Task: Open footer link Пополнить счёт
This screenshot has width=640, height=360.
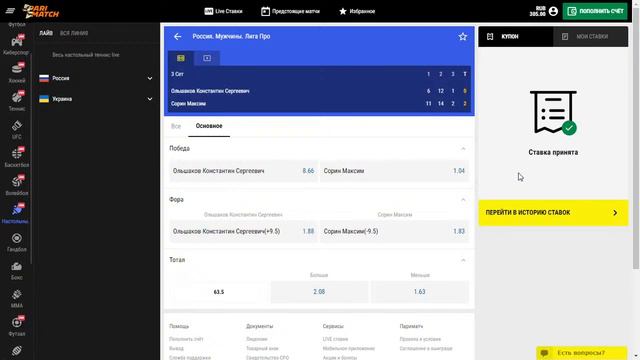Action: (x=186, y=339)
